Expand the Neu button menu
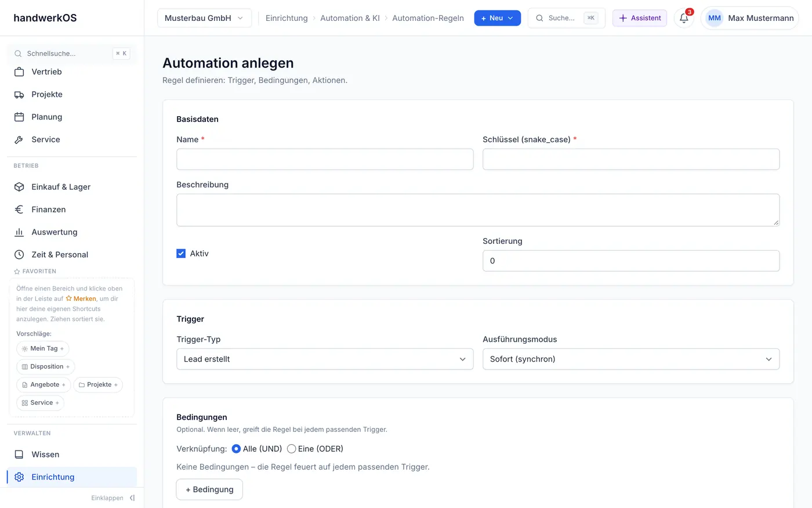 [498, 18]
